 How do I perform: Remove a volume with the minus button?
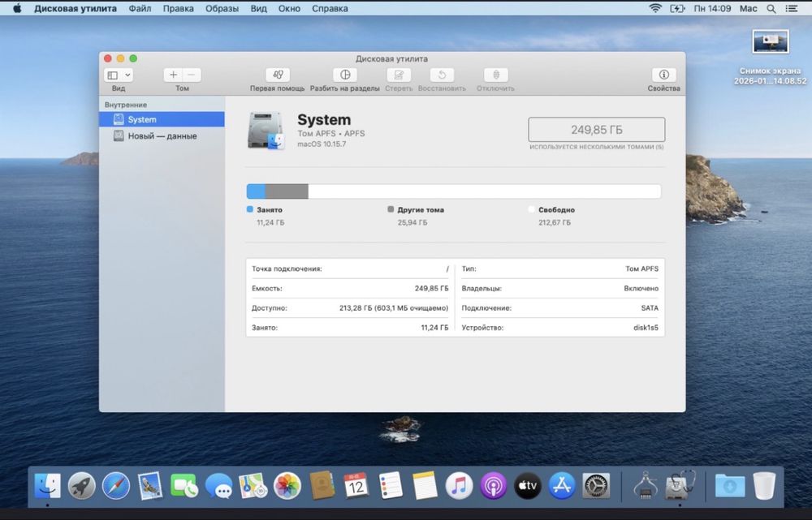(192, 75)
